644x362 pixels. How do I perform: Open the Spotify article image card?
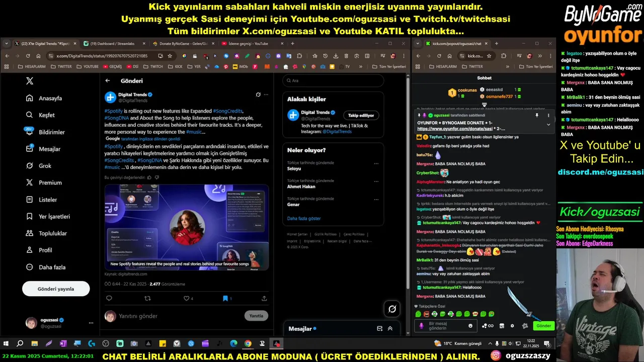point(187,227)
